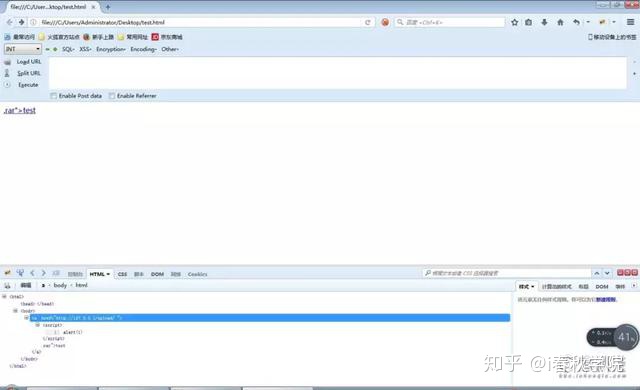
Task: Select the DOM side panel tab
Action: (x=602, y=287)
